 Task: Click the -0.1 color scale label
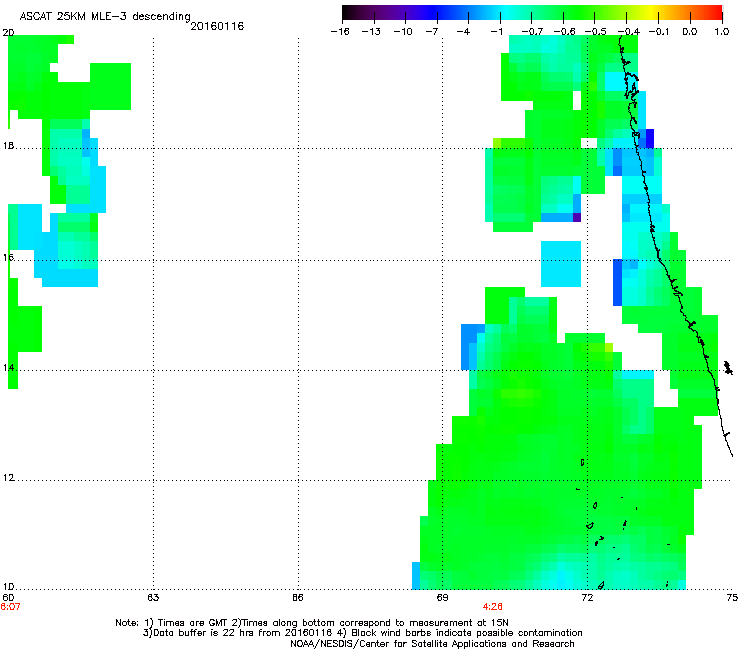point(659,32)
